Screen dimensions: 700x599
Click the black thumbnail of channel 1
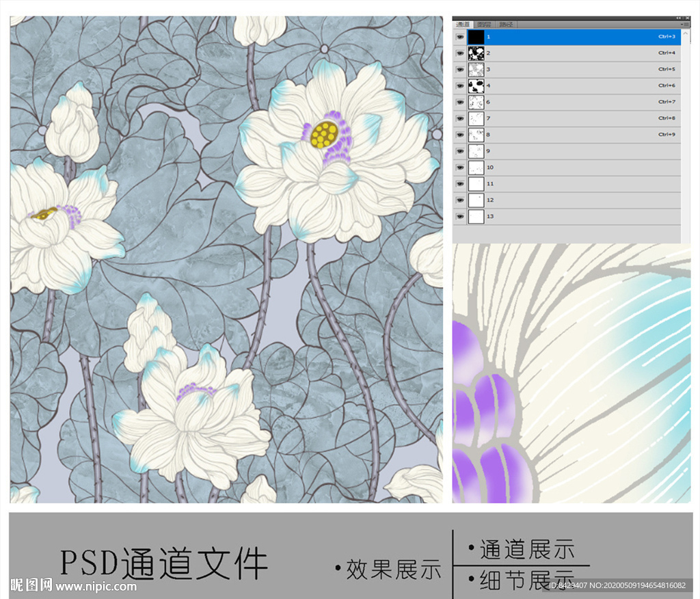click(476, 36)
